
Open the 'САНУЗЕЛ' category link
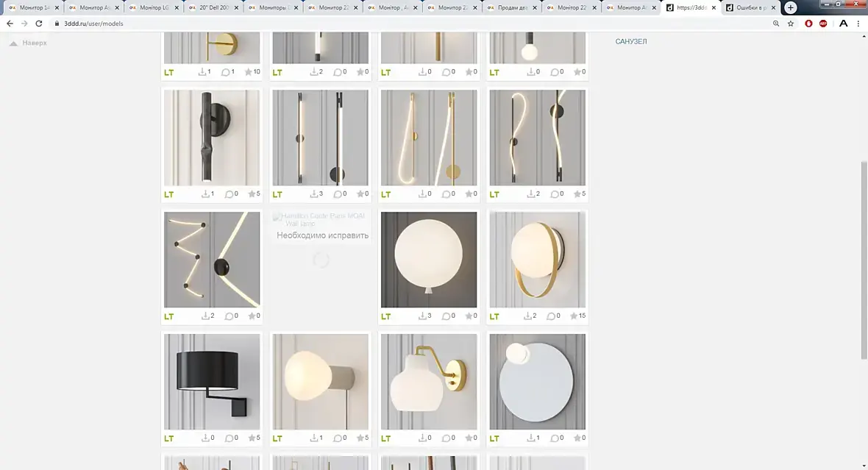coord(631,41)
